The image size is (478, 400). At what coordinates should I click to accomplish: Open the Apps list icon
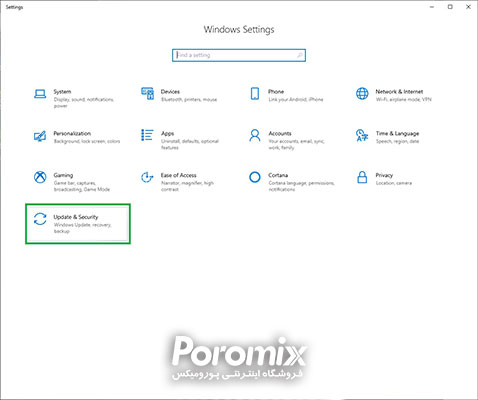(147, 135)
